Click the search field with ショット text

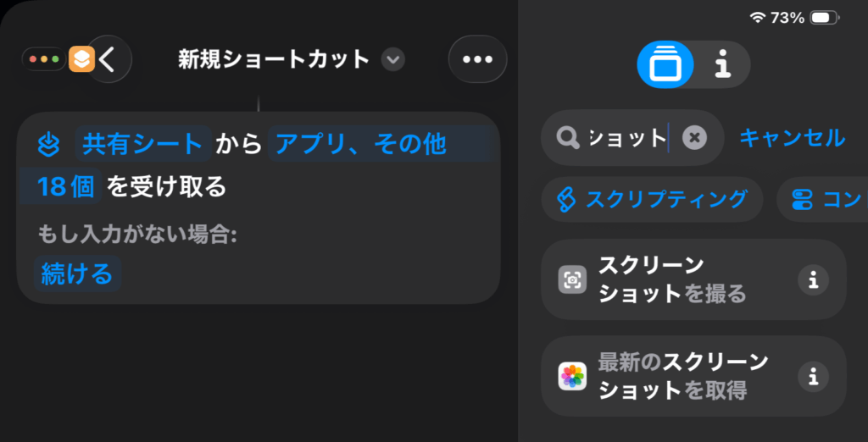coord(627,137)
